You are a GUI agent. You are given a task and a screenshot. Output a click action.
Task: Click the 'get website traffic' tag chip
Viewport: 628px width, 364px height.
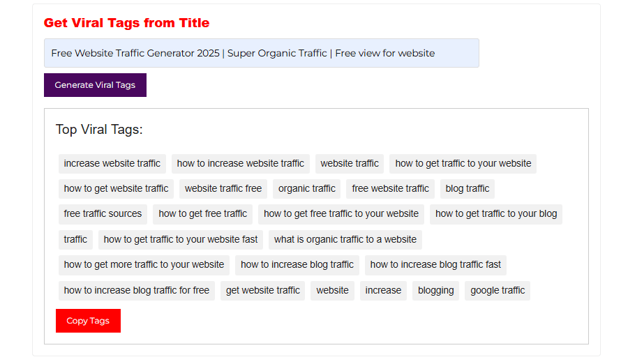click(263, 290)
